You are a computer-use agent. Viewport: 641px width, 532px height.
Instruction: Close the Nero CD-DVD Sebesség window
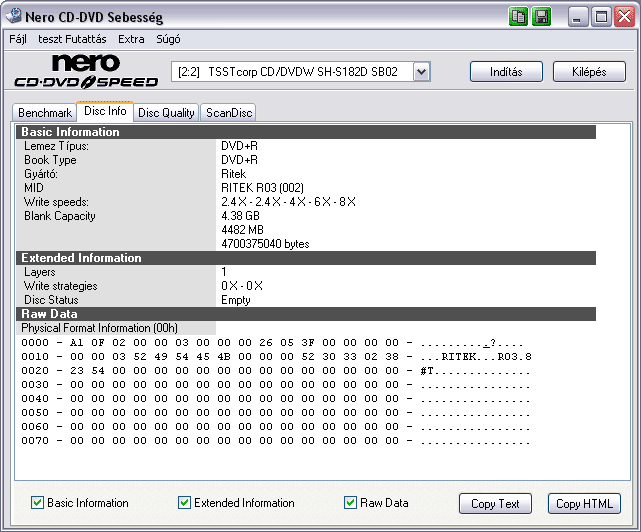coord(625,17)
